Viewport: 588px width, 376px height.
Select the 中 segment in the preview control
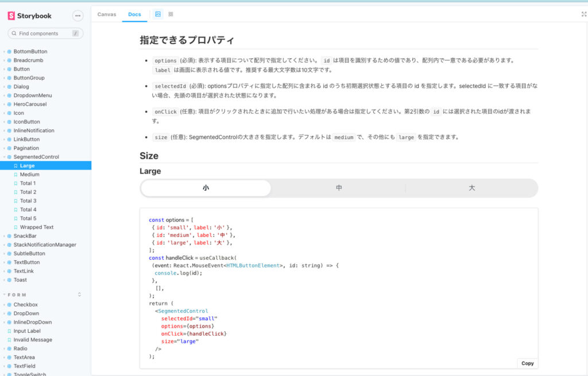pos(338,187)
